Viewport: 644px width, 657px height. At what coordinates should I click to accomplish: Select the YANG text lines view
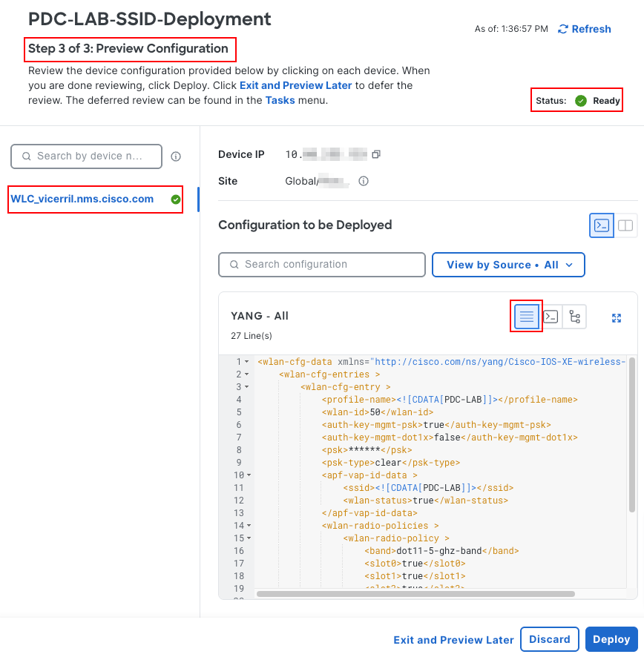click(x=527, y=317)
